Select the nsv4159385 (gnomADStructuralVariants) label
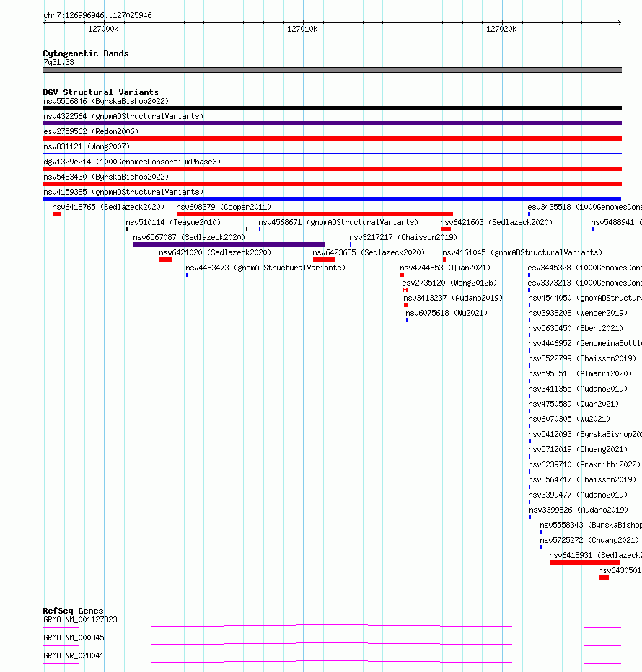This screenshot has width=642, height=672. [123, 192]
